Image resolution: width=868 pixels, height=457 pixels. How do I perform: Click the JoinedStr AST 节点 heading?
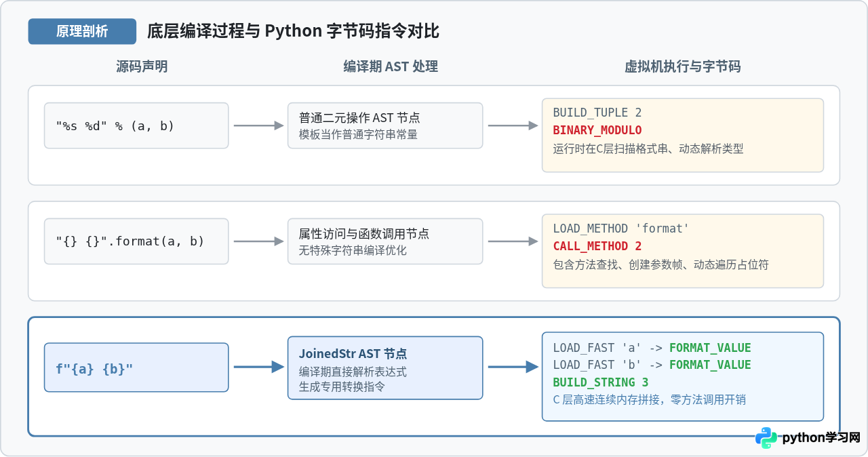tap(353, 354)
